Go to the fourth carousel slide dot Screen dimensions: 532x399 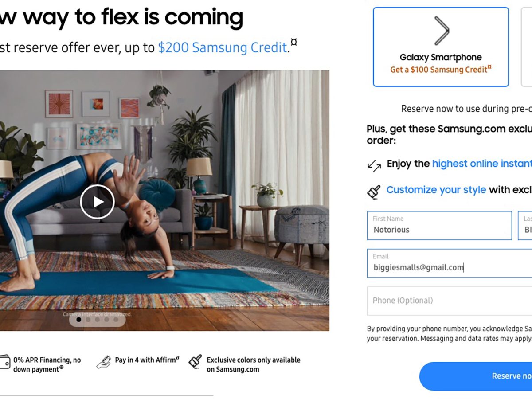pos(107,319)
